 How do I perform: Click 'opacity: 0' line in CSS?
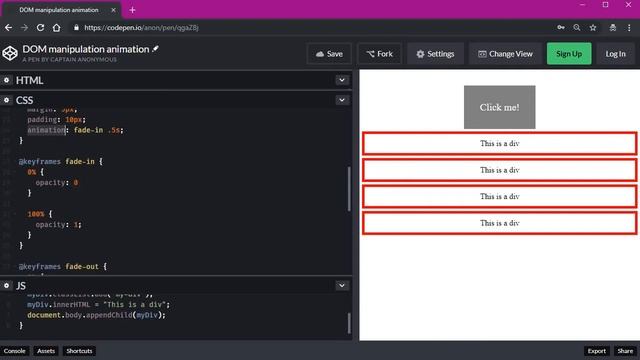[x=57, y=182]
